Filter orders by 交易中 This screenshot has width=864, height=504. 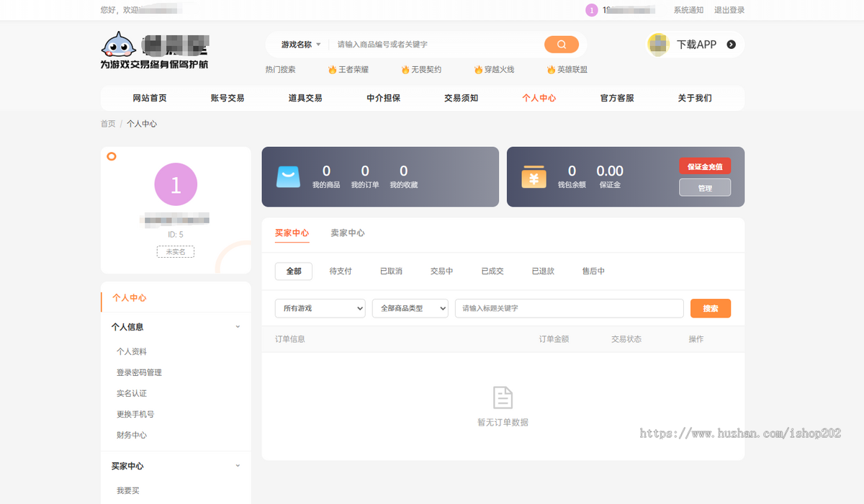441,271
